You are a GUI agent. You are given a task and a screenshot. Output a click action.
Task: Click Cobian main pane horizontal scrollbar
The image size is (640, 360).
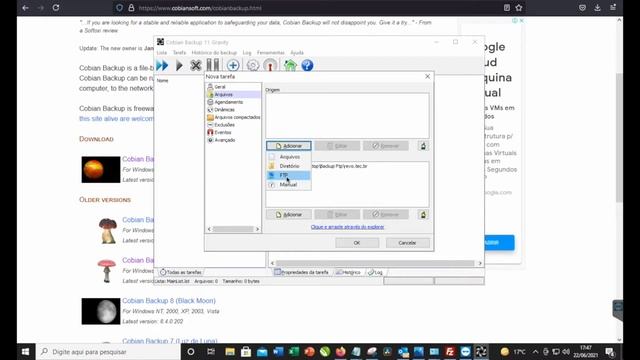pyautogui.click(x=376, y=263)
